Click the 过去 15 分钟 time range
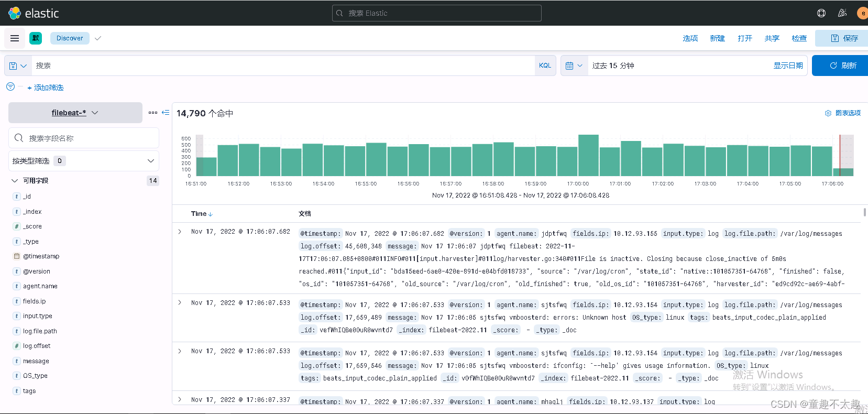The image size is (868, 414). click(613, 66)
